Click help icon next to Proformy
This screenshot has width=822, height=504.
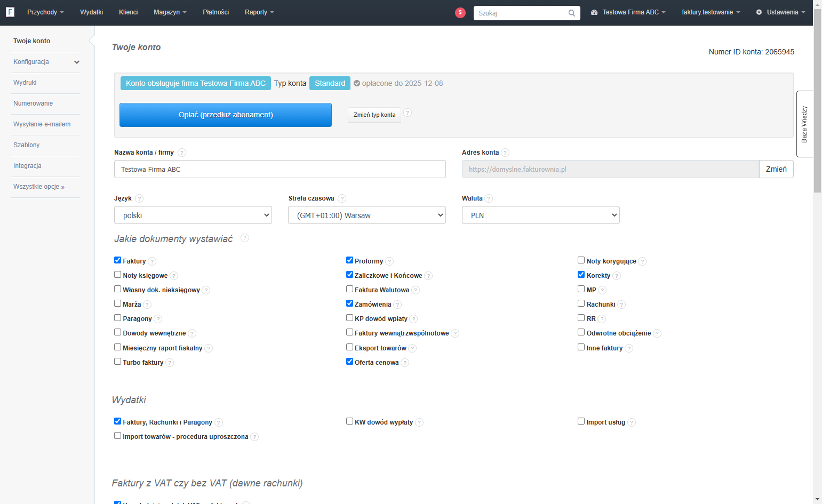389,261
